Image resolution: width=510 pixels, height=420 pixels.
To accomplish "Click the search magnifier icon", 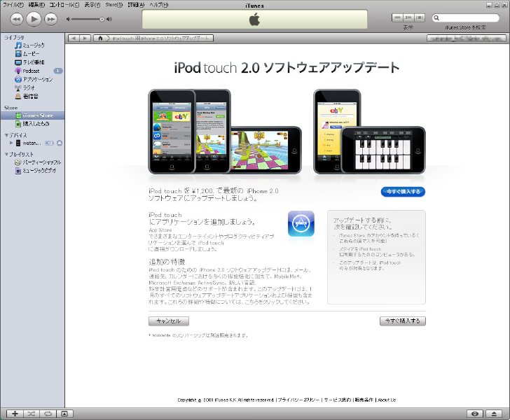I will (436, 18).
